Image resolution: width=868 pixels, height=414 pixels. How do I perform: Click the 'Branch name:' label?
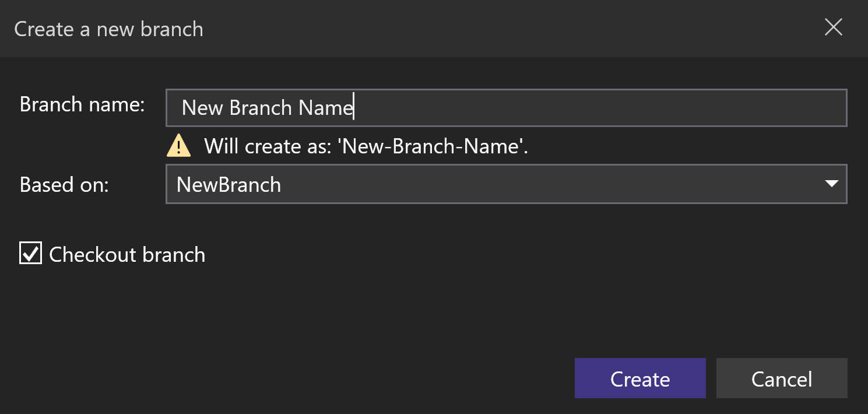point(80,104)
